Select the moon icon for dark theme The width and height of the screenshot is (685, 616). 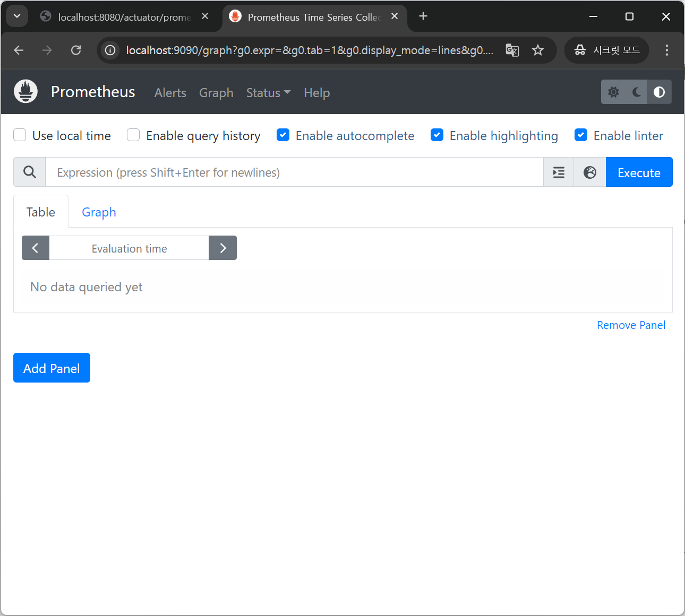[636, 91]
